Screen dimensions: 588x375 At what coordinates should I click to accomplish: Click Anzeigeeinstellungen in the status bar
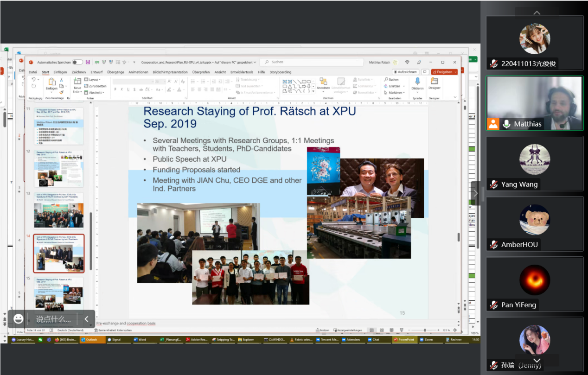click(349, 330)
